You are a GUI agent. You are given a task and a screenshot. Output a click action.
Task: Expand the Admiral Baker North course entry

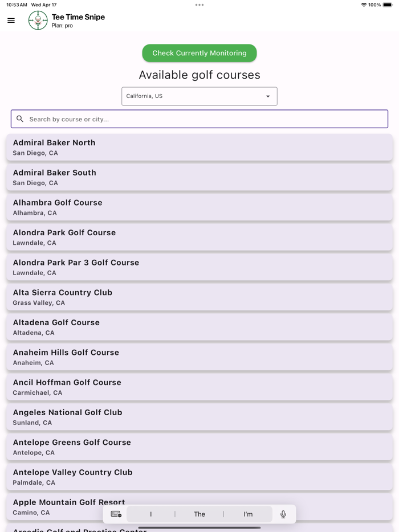point(199,147)
